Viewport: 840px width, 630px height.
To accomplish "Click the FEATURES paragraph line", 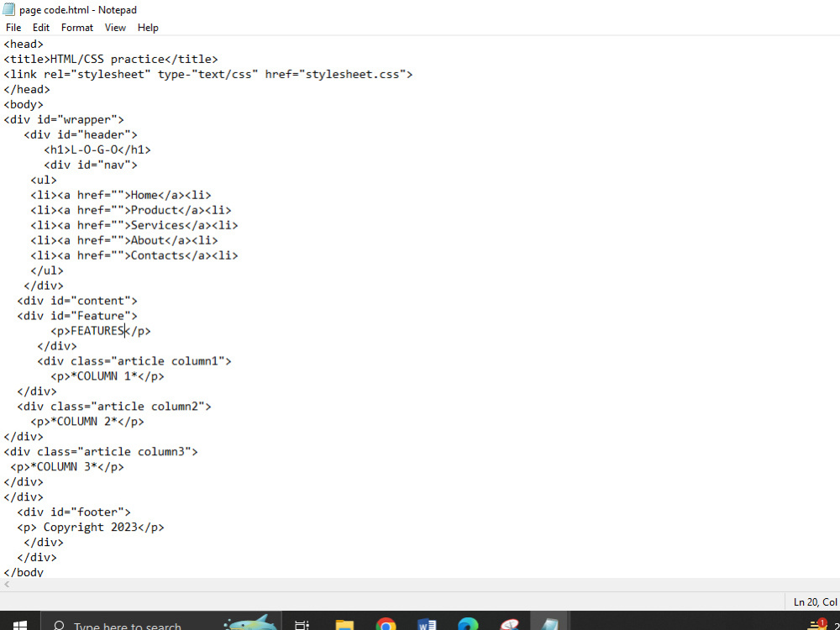I will point(101,330).
